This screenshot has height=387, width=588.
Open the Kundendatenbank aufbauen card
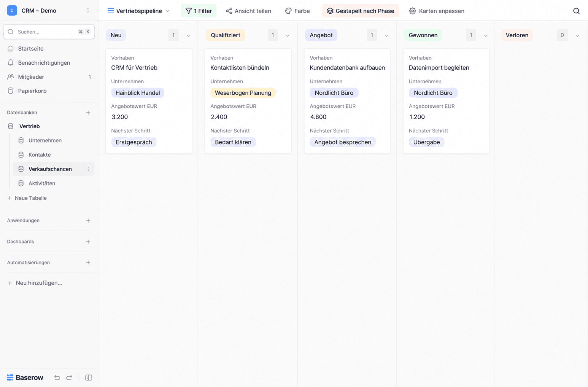pyautogui.click(x=347, y=101)
